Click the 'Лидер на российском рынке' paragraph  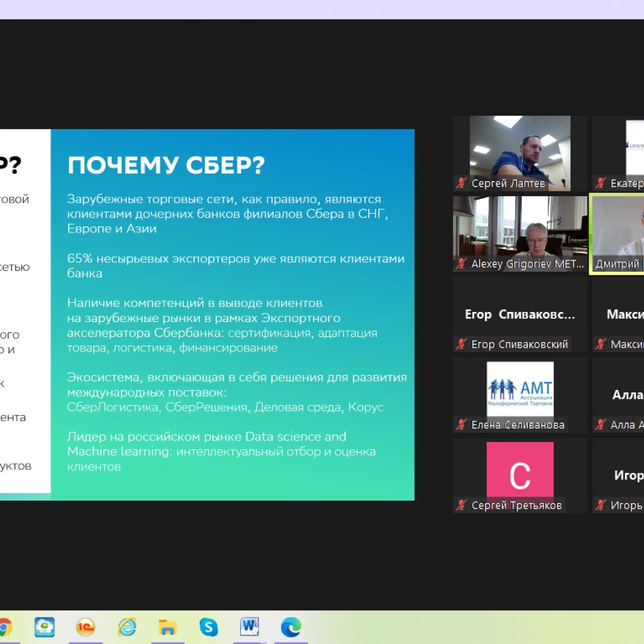point(221,451)
